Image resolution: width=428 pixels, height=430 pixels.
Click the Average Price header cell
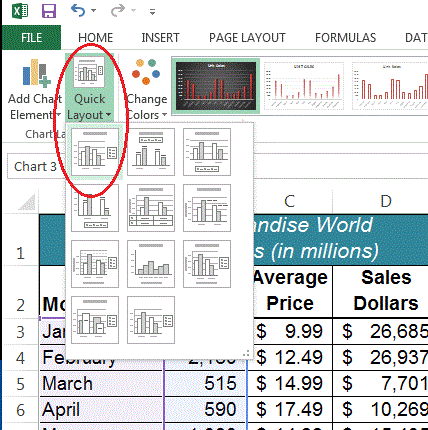click(x=290, y=291)
